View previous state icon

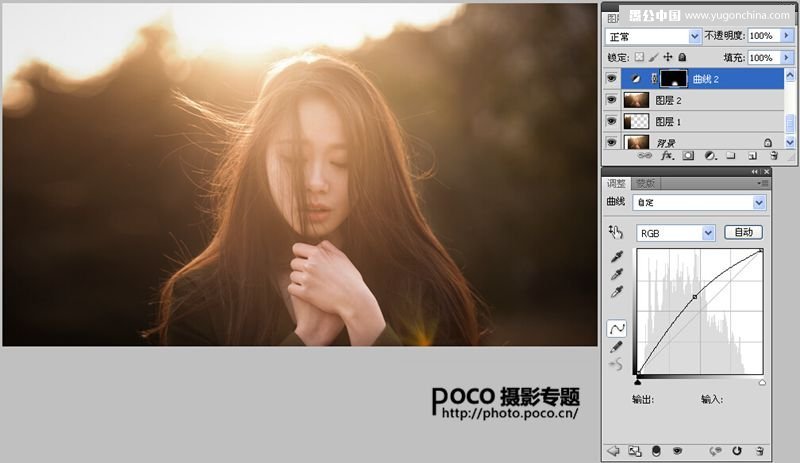coord(715,451)
